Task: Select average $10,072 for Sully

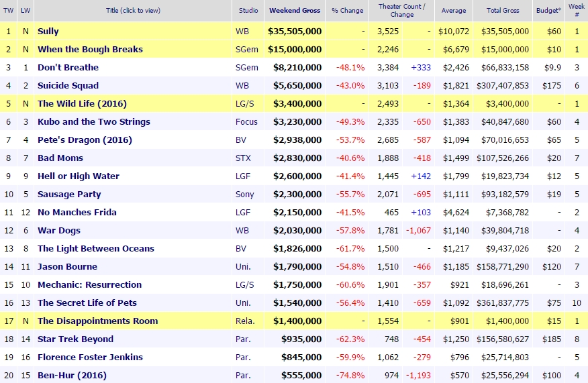Action: (453, 31)
